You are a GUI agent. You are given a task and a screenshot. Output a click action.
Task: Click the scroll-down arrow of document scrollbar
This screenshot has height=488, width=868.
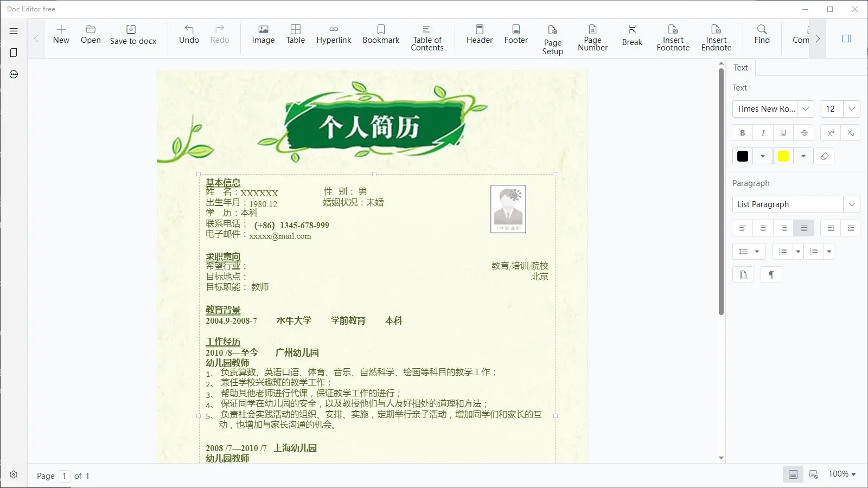(x=721, y=458)
